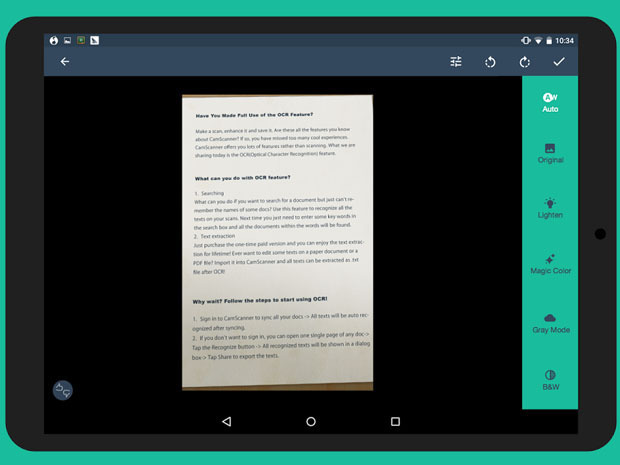Tap the vibrate mode status icon
This screenshot has width=620, height=465.
point(525,41)
